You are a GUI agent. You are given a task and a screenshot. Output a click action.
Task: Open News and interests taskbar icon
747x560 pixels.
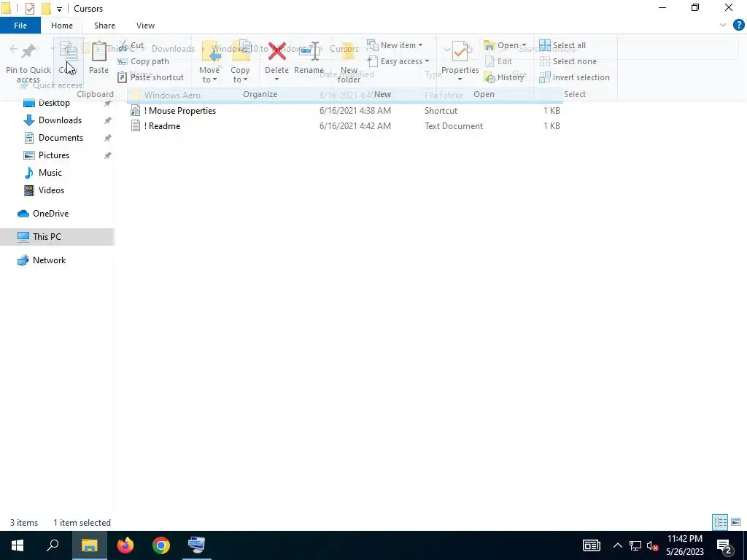[591, 545]
